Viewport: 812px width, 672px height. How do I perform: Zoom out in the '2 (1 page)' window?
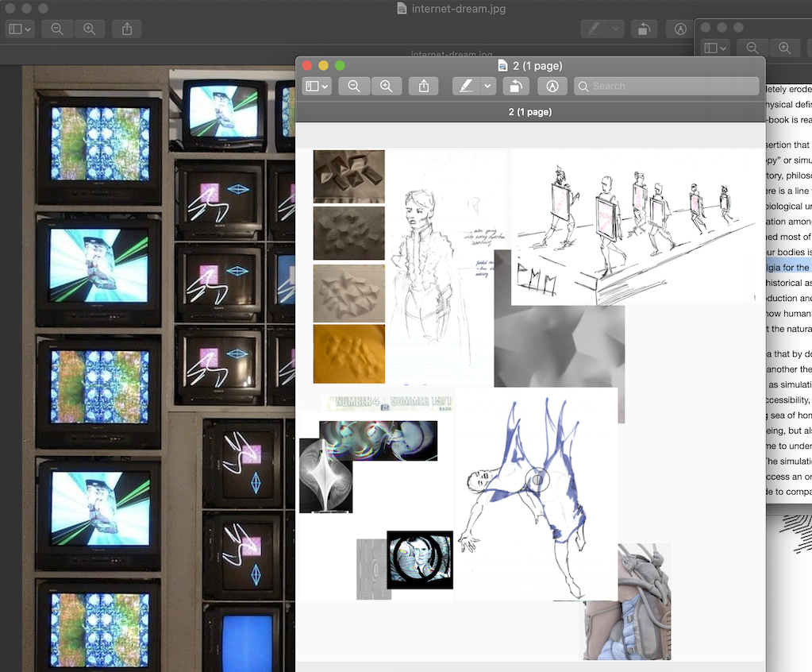coord(354,86)
